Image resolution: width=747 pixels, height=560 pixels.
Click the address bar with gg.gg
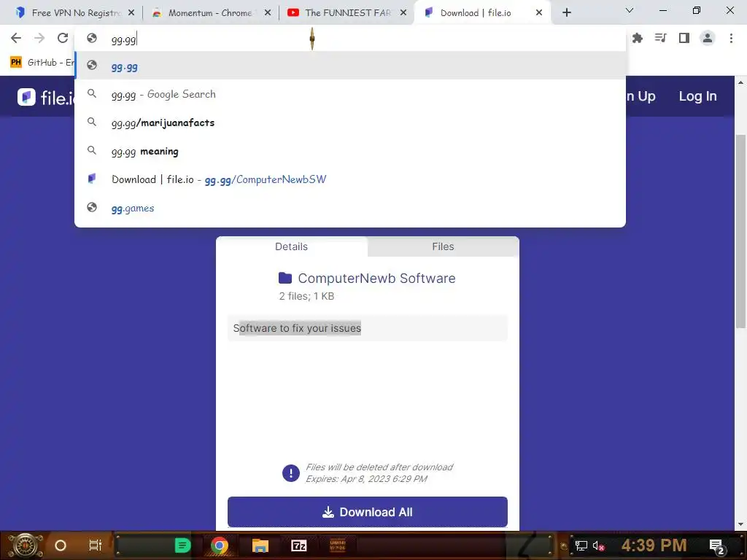click(350, 39)
